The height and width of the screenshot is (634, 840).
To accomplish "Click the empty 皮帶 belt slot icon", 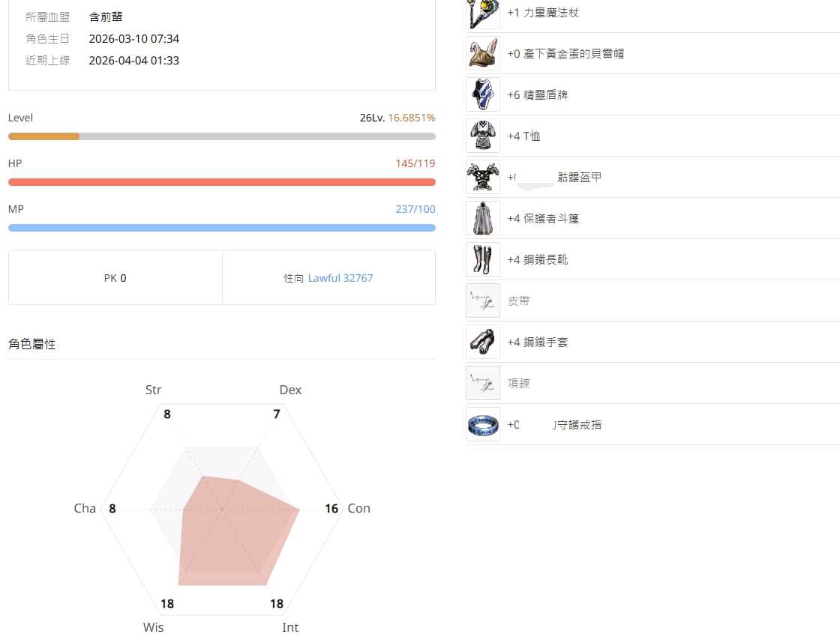I will [x=483, y=301].
